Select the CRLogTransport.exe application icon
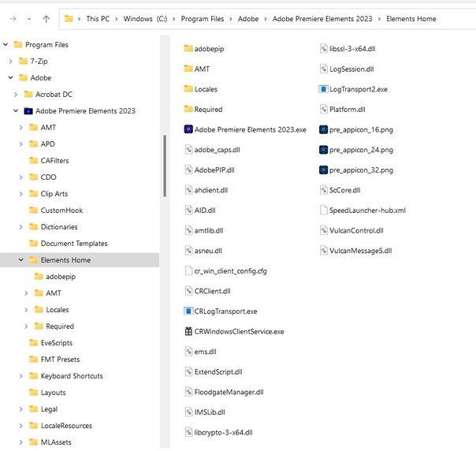476x451 pixels. [x=188, y=311]
